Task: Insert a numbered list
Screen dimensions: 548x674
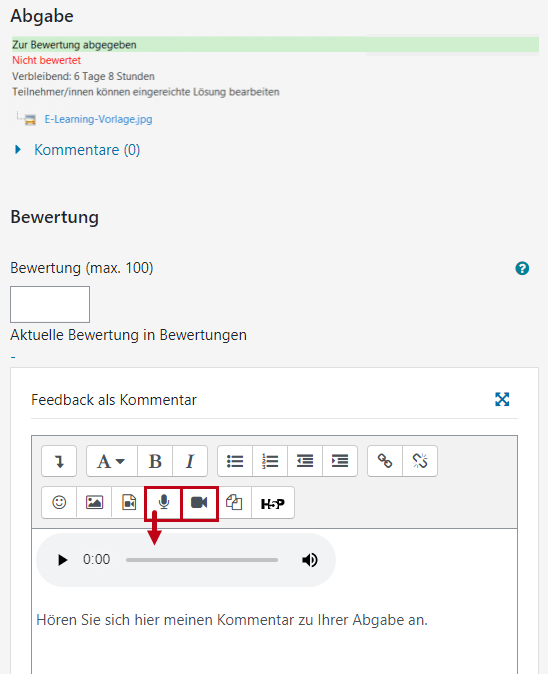Action: tap(270, 461)
